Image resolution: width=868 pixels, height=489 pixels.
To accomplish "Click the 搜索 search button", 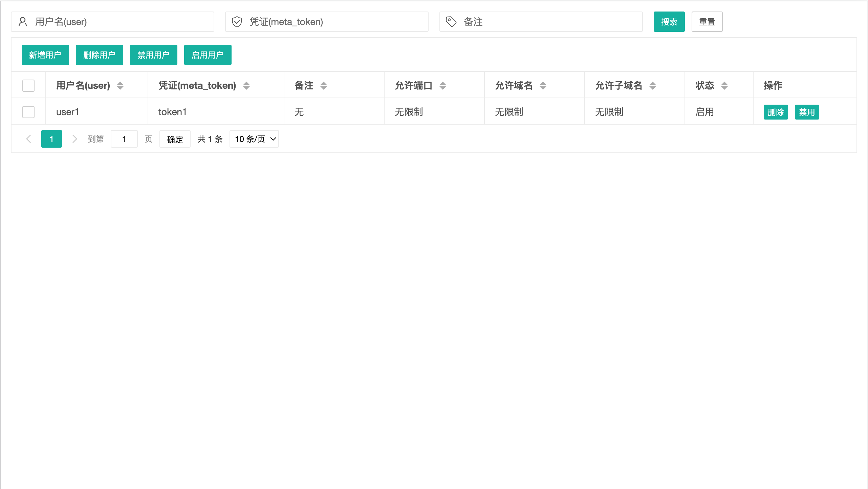I will coord(669,21).
